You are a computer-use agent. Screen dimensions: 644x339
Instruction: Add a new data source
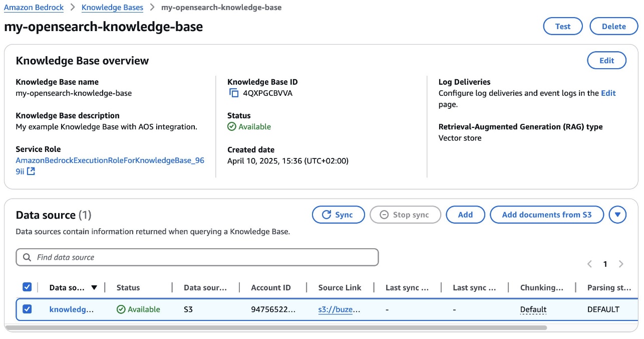465,215
